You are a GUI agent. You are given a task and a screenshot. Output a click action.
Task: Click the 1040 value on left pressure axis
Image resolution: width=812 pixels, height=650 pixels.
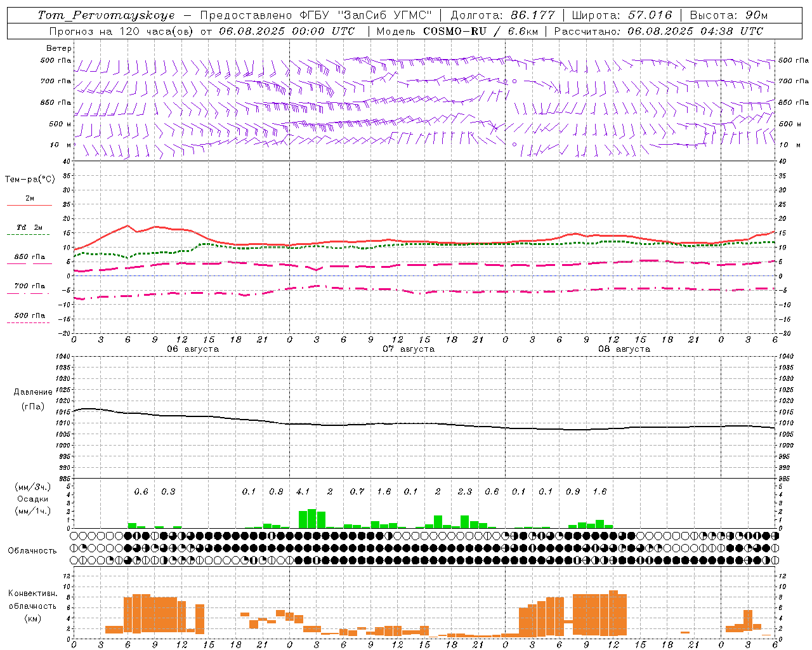(x=62, y=357)
